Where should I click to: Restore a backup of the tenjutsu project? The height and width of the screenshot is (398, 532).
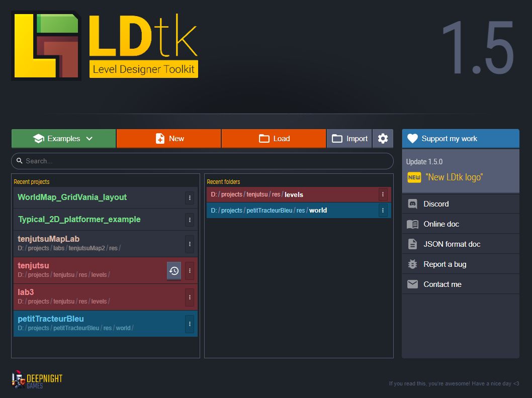pyautogui.click(x=173, y=270)
